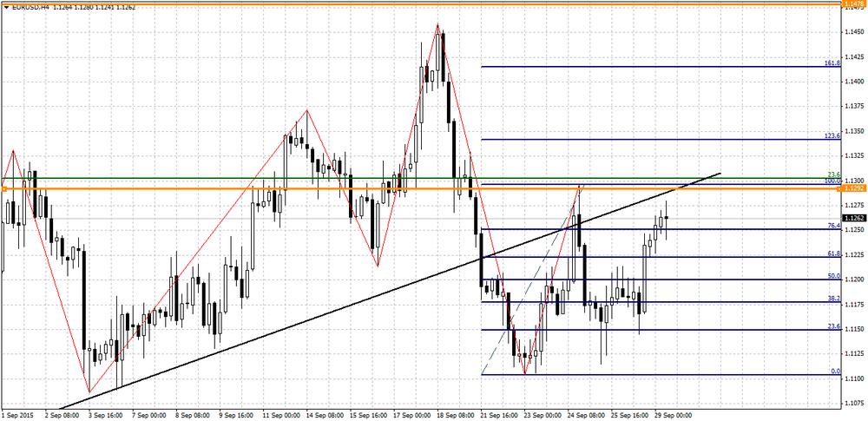The width and height of the screenshot is (868, 421).
Task: Click the 1.1200 price axis label
Action: point(853,280)
